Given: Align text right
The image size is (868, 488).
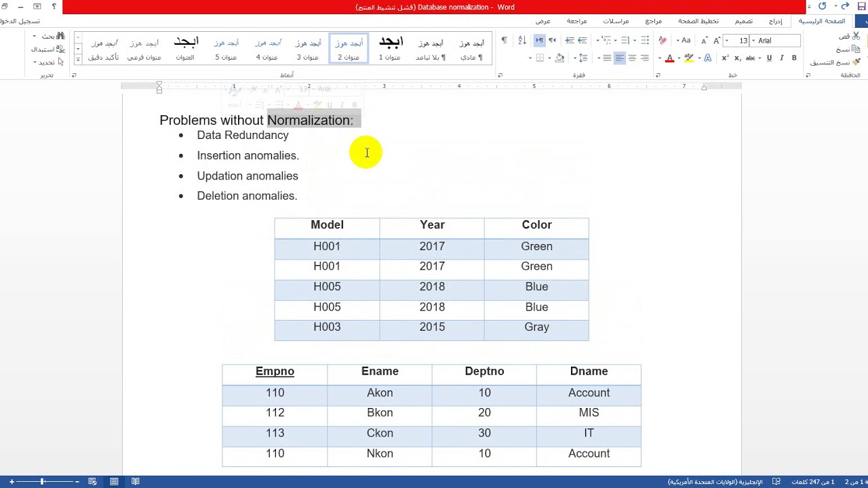Looking at the screenshot, I should 644,58.
